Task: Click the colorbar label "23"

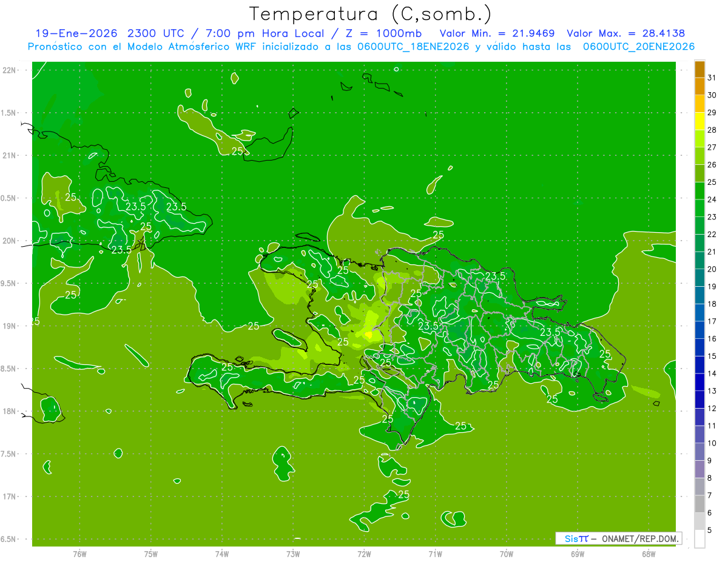Action: 712,216
